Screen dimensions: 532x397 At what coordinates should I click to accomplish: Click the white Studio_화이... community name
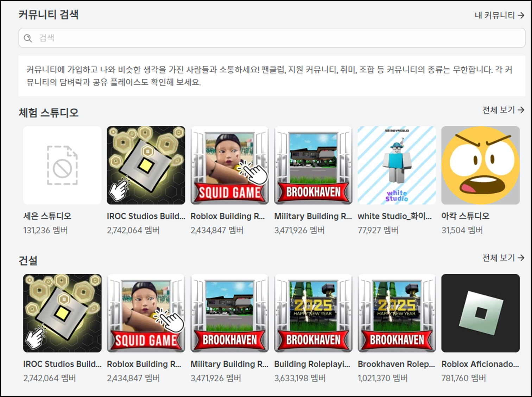point(395,216)
